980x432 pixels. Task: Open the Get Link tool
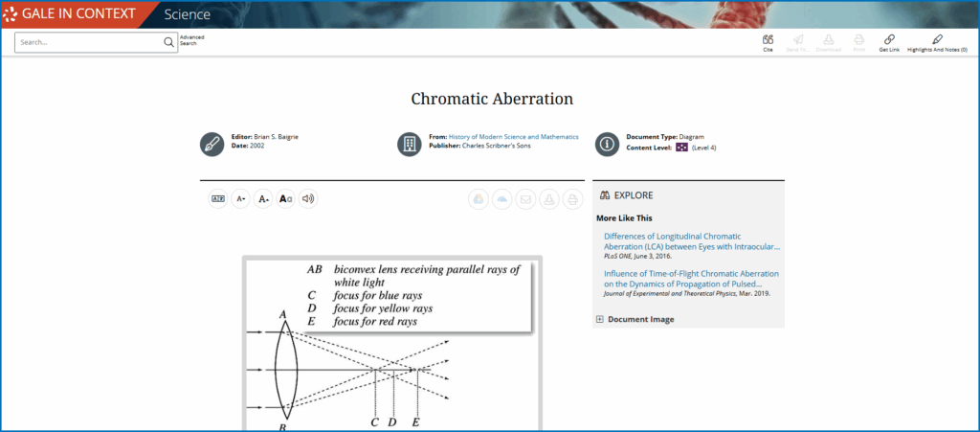coord(889,40)
